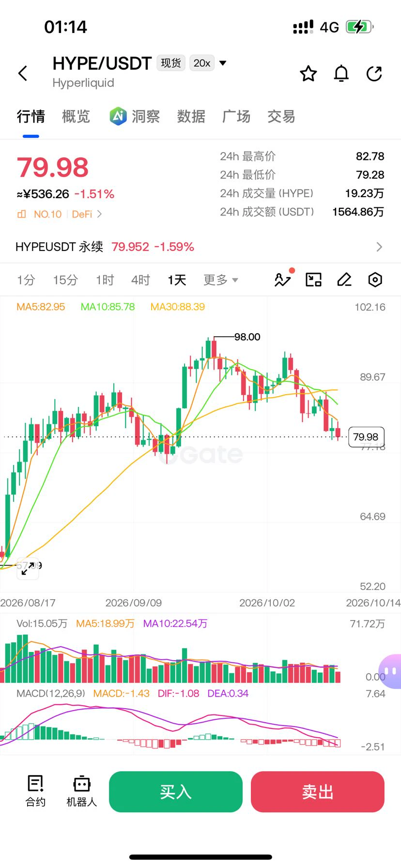Select the 1天 timeframe
Viewport: 401px width, 868px height.
(x=177, y=280)
